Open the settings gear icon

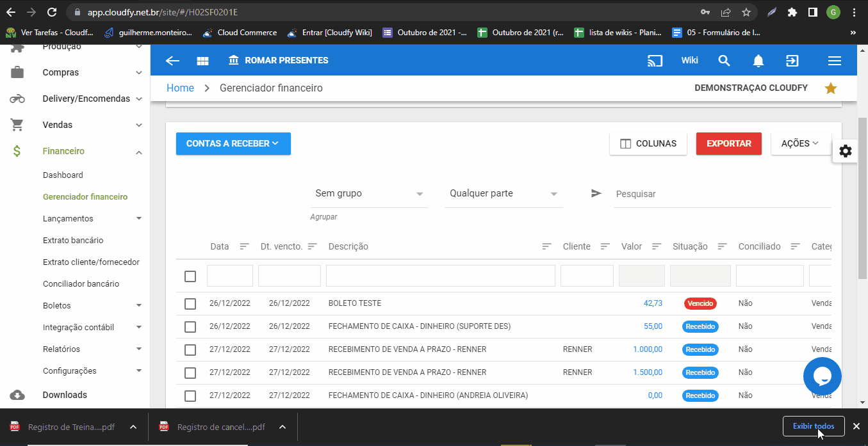click(x=846, y=151)
